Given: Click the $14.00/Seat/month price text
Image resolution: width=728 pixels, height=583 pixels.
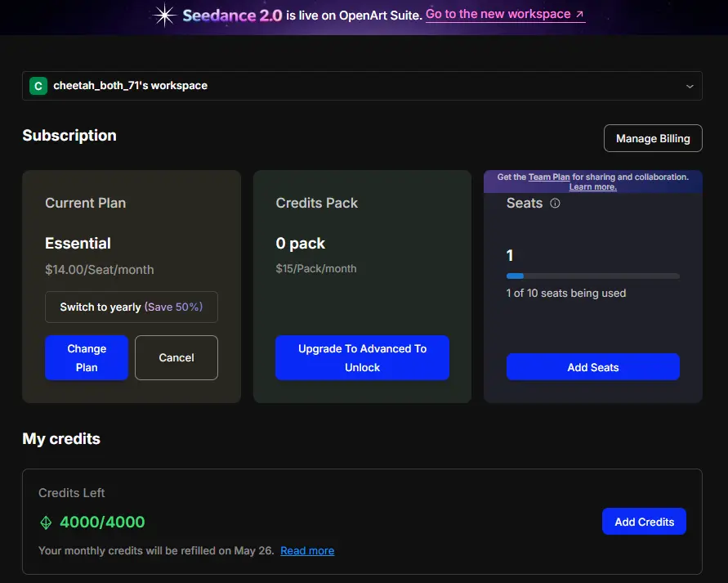Looking at the screenshot, I should pos(100,270).
